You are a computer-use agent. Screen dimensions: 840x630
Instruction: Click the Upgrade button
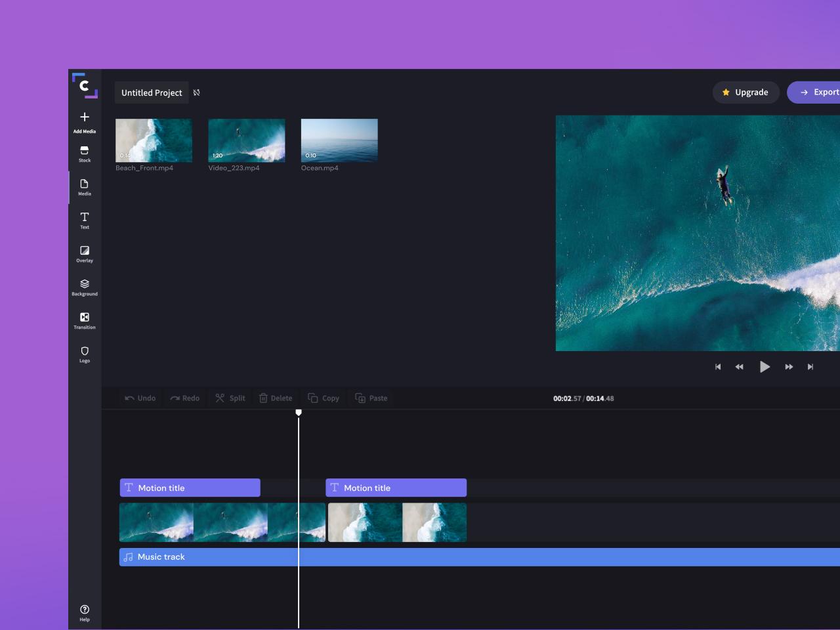[745, 92]
